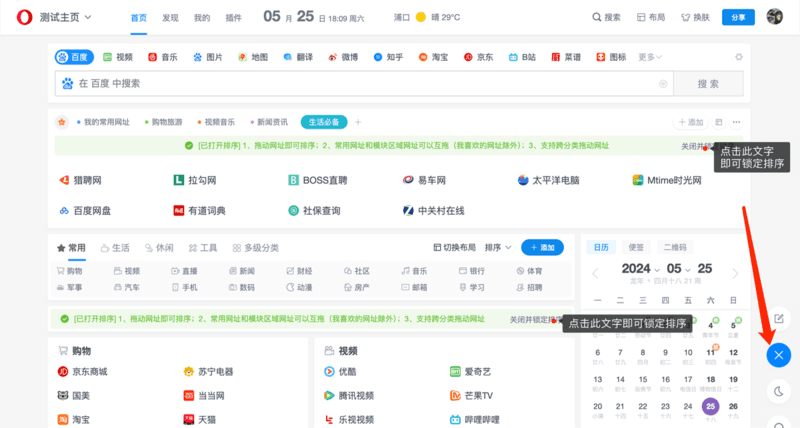Image resolution: width=800 pixels, height=428 pixels.
Task: Click the 换肤 skin icon
Action: [x=694, y=17]
